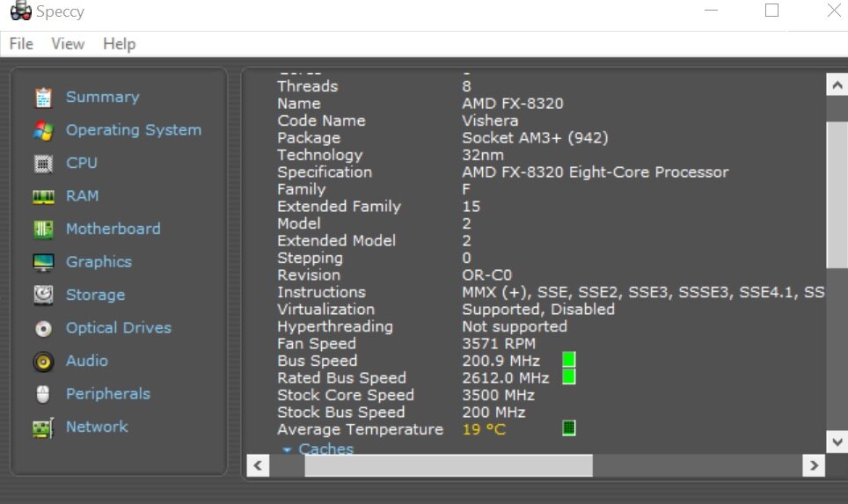This screenshot has width=848, height=504.
Task: Open the View menu
Action: pos(68,44)
